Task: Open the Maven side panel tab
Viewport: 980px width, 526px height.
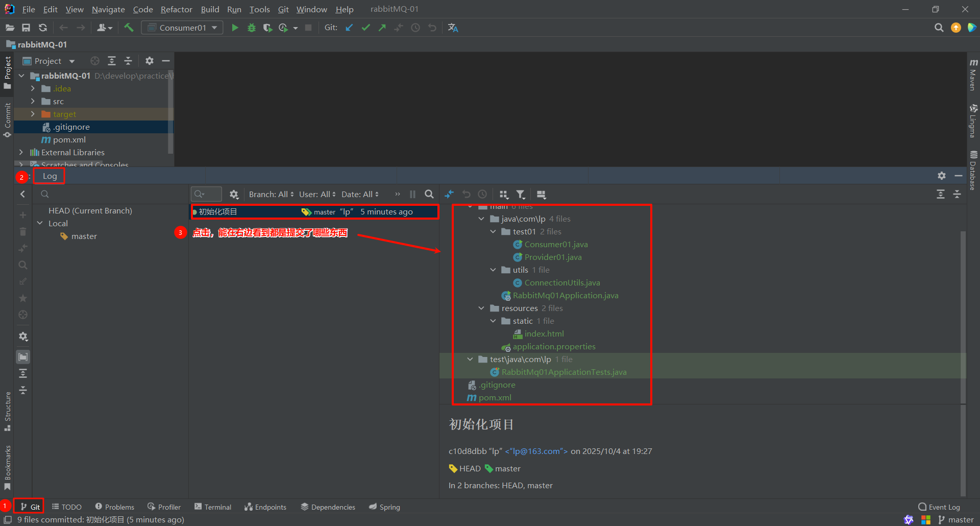Action: [973, 75]
